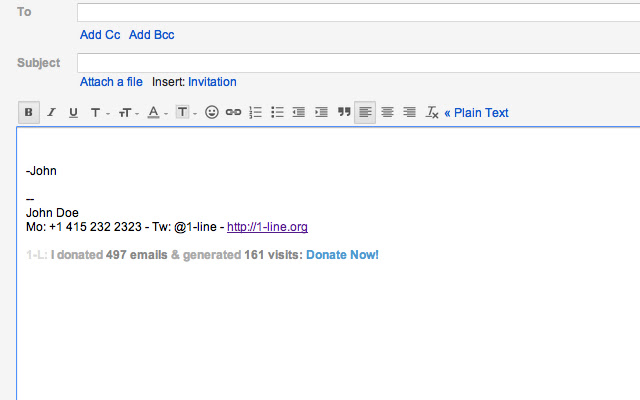
Task: Open the font size dropdown
Action: (x=128, y=113)
